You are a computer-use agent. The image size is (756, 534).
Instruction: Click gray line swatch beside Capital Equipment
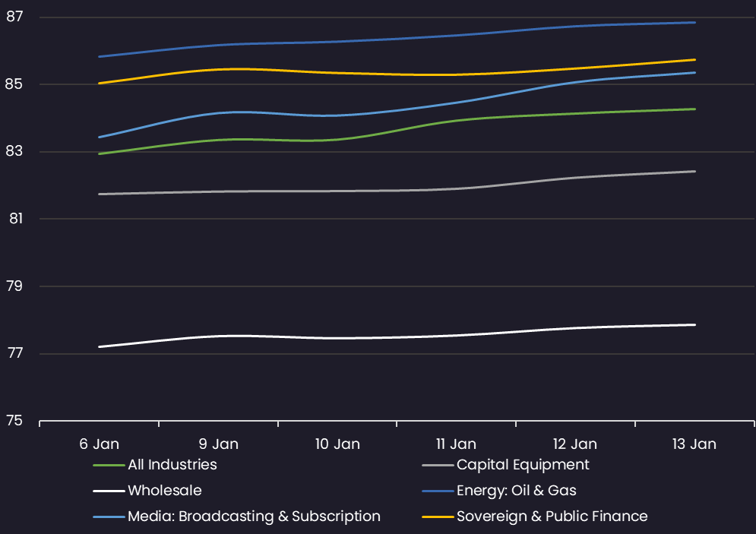click(437, 465)
